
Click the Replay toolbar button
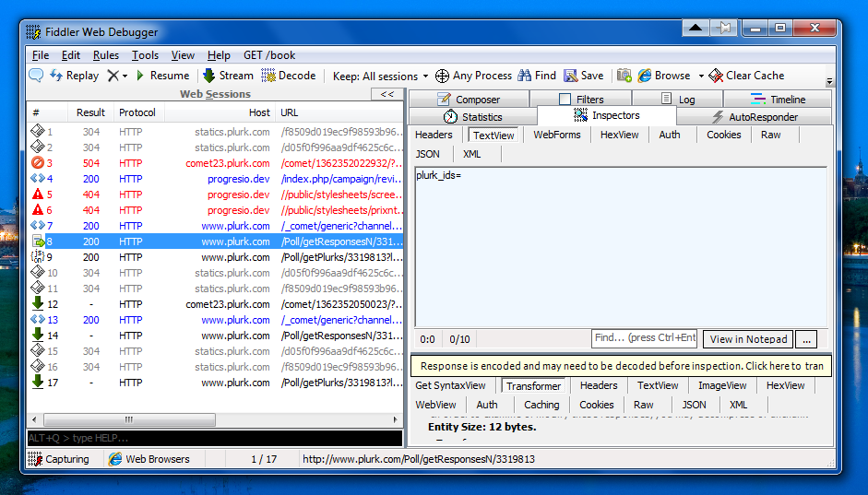click(74, 76)
